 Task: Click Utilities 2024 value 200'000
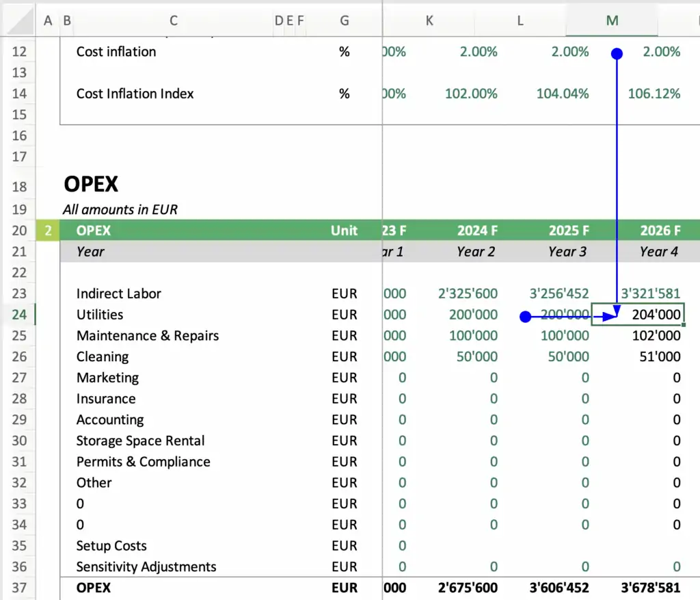473,315
